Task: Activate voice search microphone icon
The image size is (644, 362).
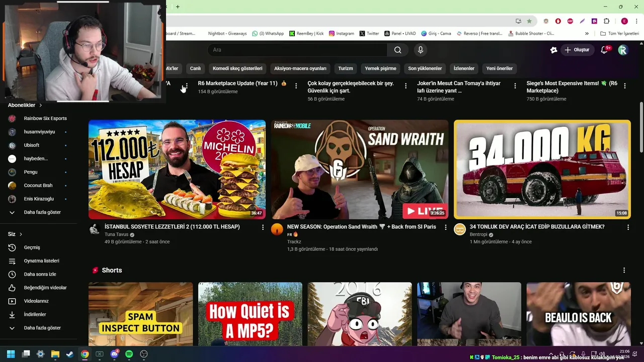Action: [421, 50]
